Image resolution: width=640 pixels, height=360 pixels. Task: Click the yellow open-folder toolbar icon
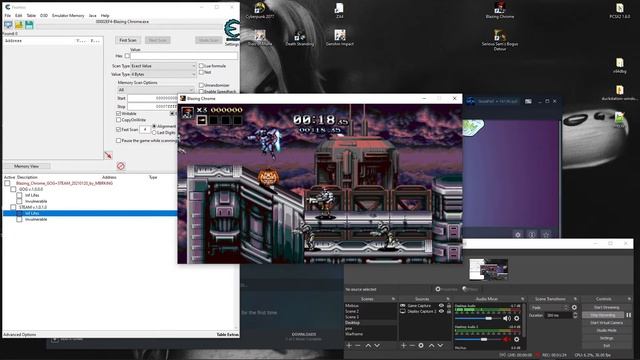tap(19, 25)
